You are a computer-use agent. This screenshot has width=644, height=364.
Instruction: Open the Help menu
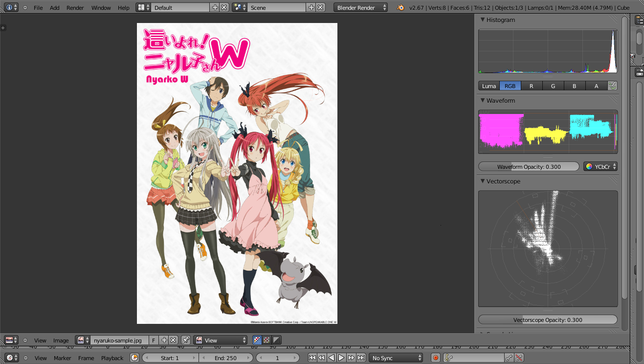(124, 8)
